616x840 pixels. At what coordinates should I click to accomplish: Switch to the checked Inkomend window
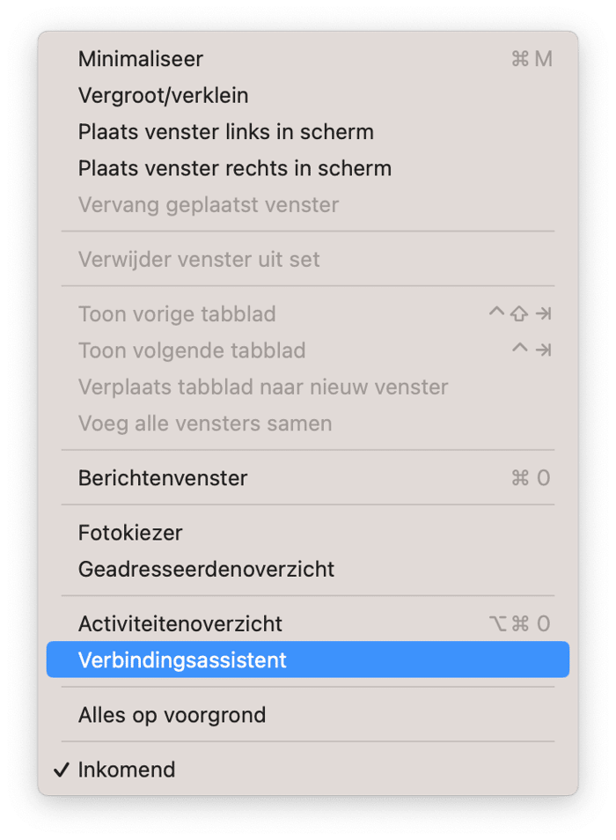pos(308,770)
